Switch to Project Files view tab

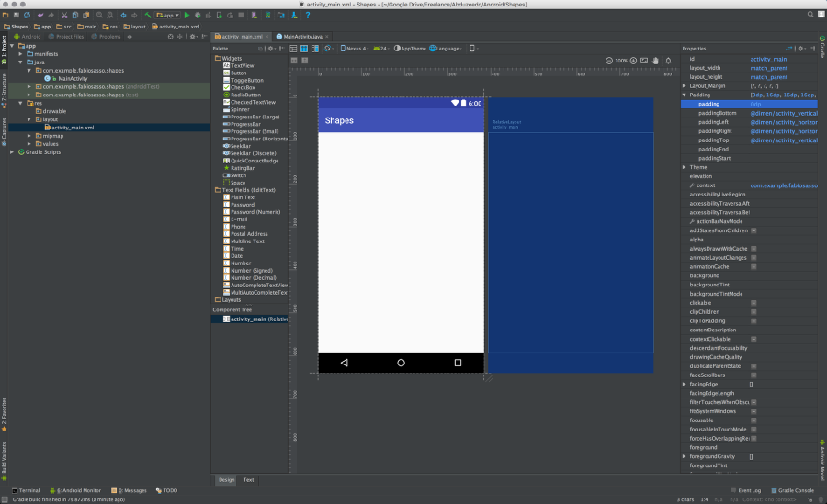coord(66,37)
